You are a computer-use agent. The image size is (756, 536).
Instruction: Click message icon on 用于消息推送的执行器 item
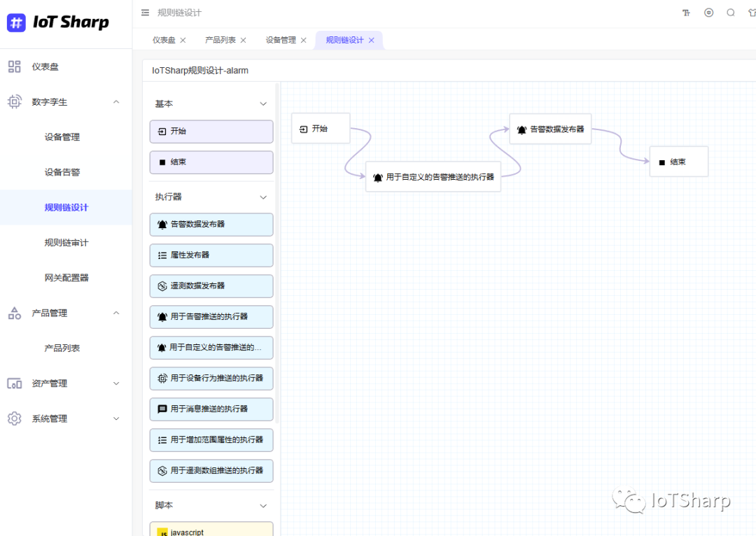(x=162, y=409)
